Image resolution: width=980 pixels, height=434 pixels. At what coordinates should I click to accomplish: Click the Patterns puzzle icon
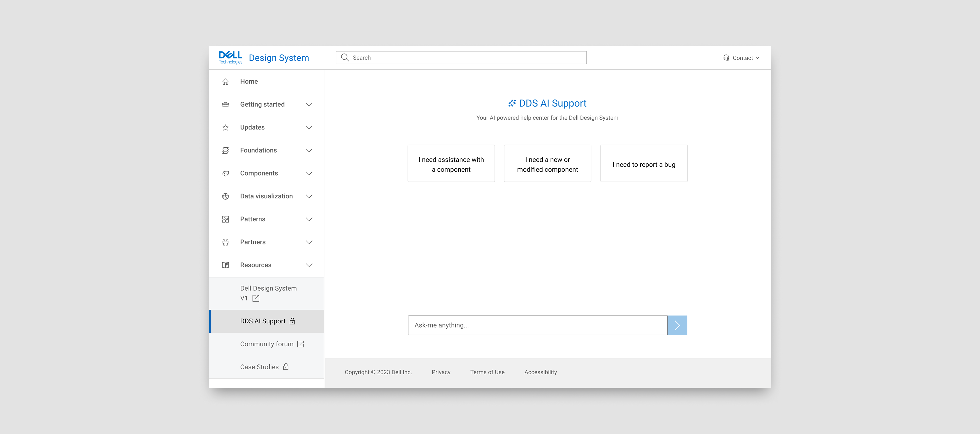click(225, 219)
